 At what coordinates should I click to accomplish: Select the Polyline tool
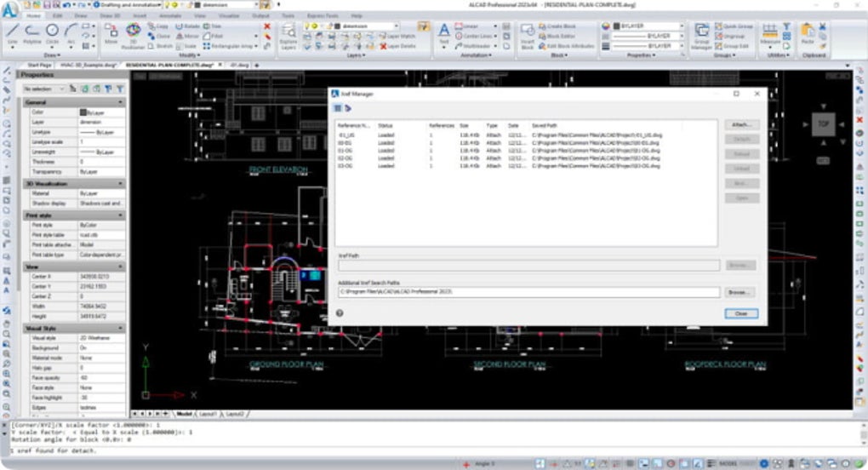(x=32, y=34)
